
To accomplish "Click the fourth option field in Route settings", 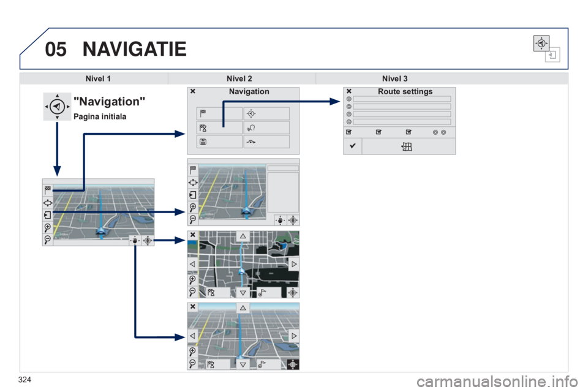I will 402,122.
